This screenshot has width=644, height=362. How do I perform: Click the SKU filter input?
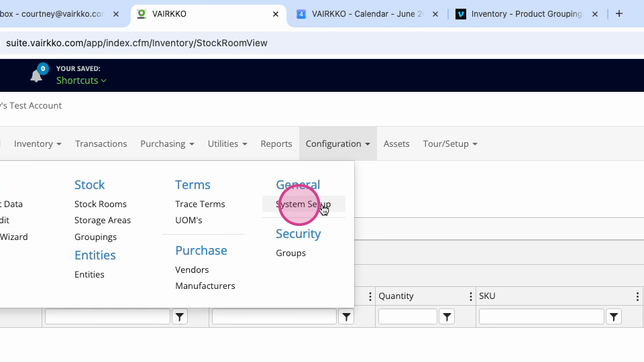[541, 317]
